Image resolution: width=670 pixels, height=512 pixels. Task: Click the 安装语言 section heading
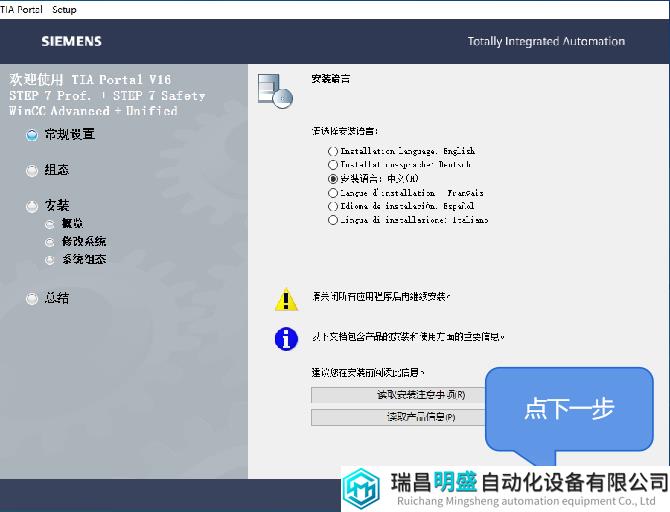click(x=331, y=79)
